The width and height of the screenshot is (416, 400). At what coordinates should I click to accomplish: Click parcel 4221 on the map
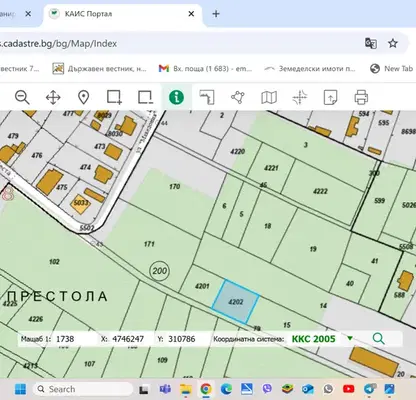pos(271,168)
